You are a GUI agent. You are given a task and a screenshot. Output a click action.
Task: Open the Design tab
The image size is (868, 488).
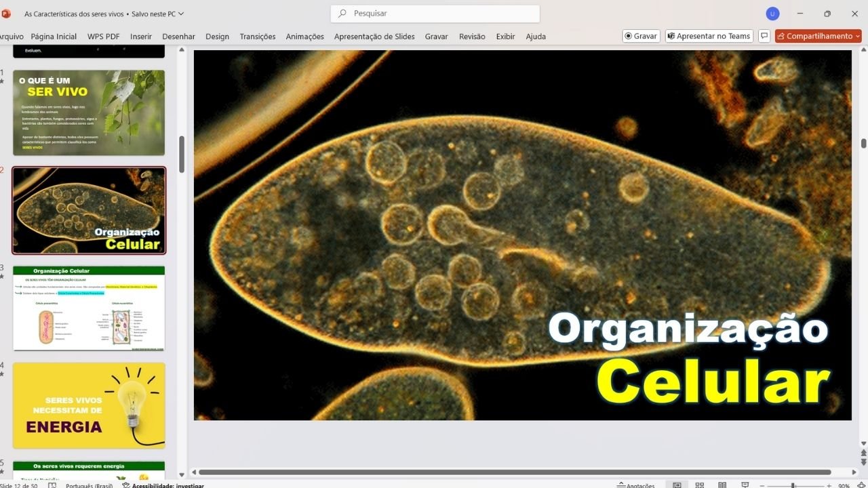217,37
